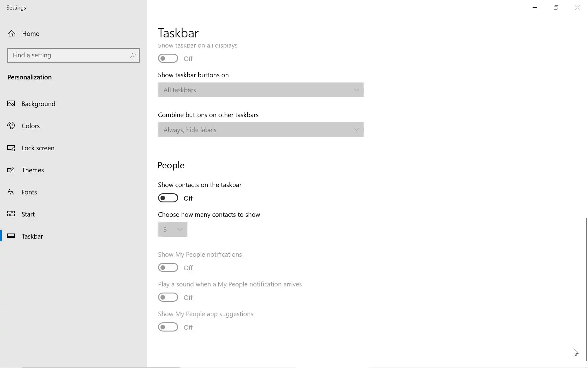Toggle Show taskbar on all displays switch
This screenshot has width=588, height=368.
pos(168,59)
